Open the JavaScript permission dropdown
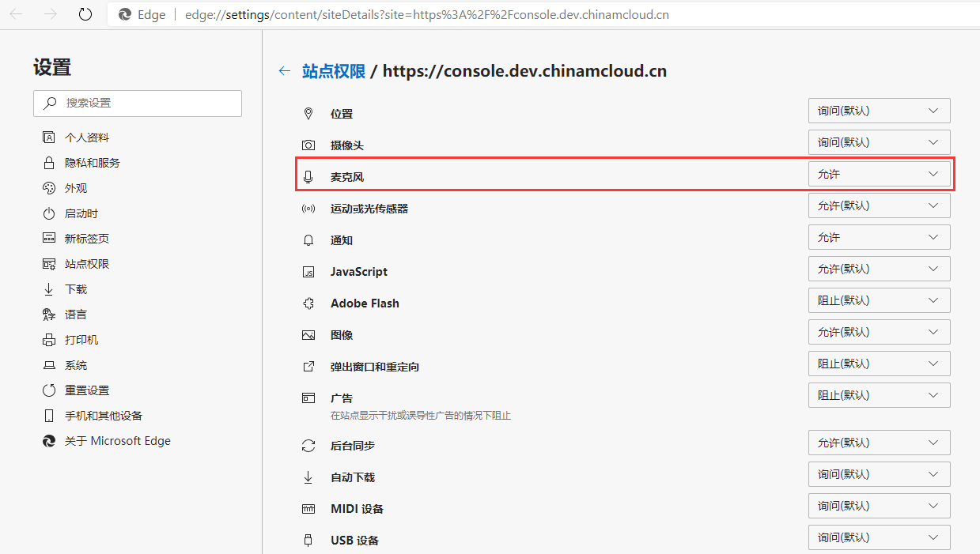 tap(879, 269)
